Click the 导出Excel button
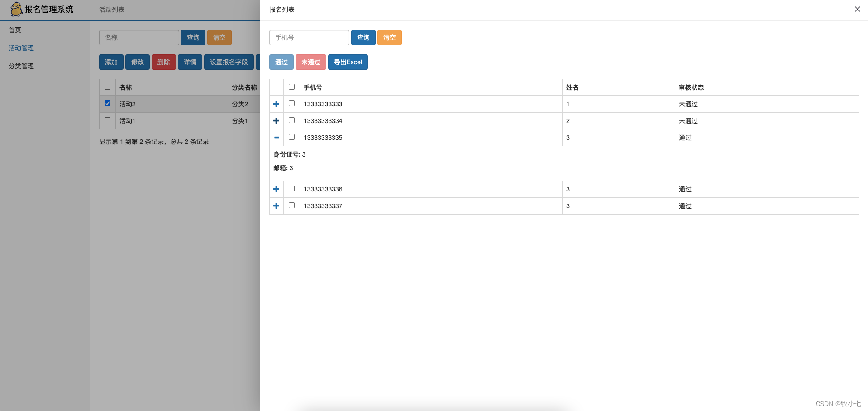 348,62
